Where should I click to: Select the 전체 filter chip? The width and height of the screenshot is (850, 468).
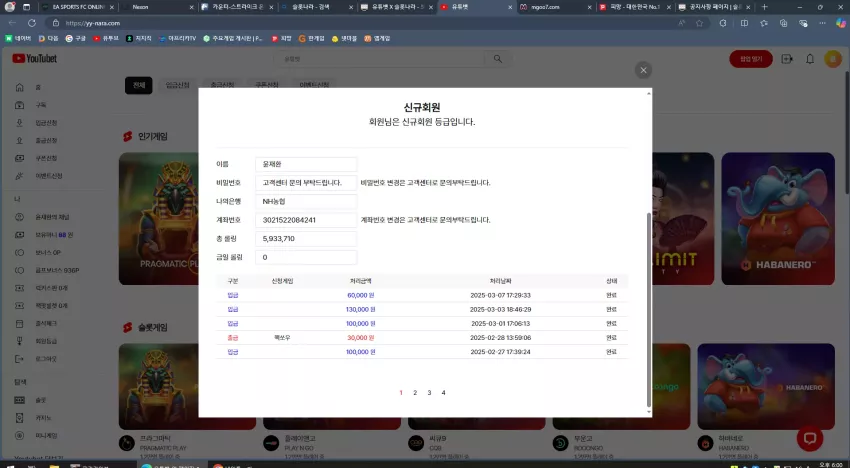click(x=139, y=85)
